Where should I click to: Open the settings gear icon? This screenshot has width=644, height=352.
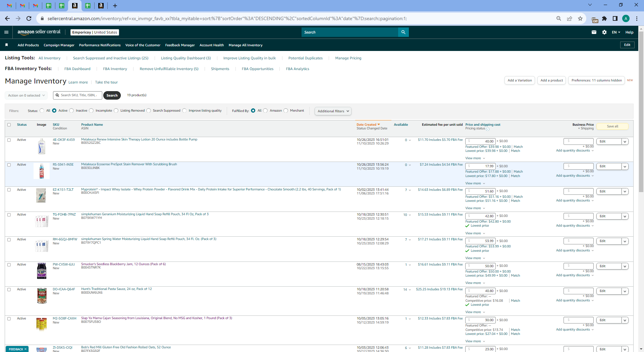(x=604, y=32)
